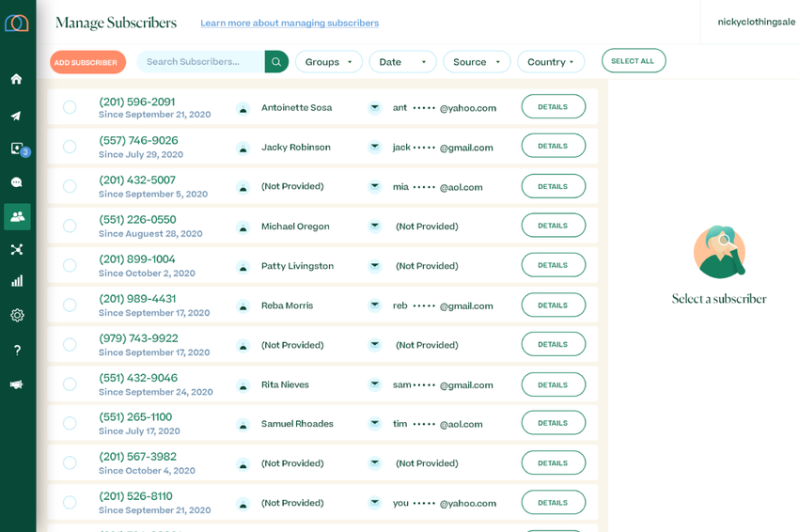
Task: Click the magnifier search button
Action: tap(276, 62)
